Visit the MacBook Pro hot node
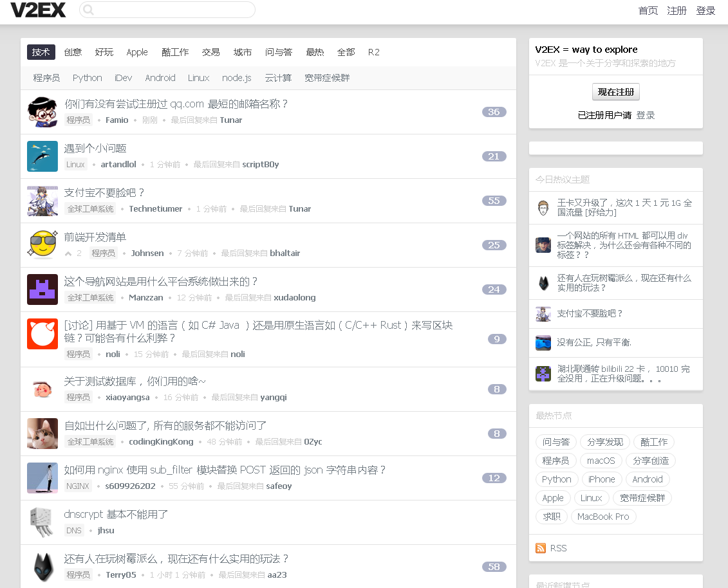 coord(603,516)
